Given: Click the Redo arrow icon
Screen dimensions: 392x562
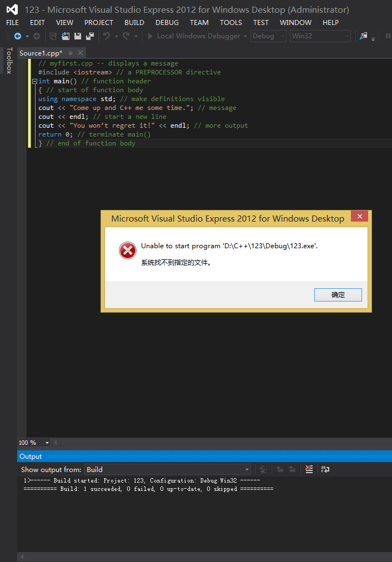Looking at the screenshot, I should tap(126, 36).
